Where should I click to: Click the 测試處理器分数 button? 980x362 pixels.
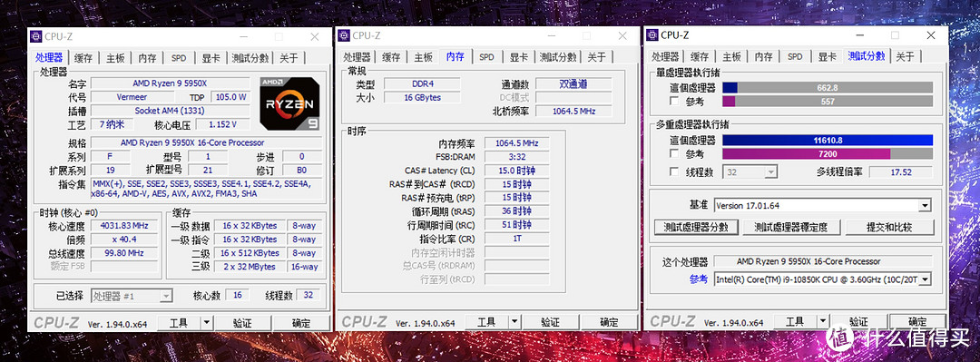[x=696, y=227]
